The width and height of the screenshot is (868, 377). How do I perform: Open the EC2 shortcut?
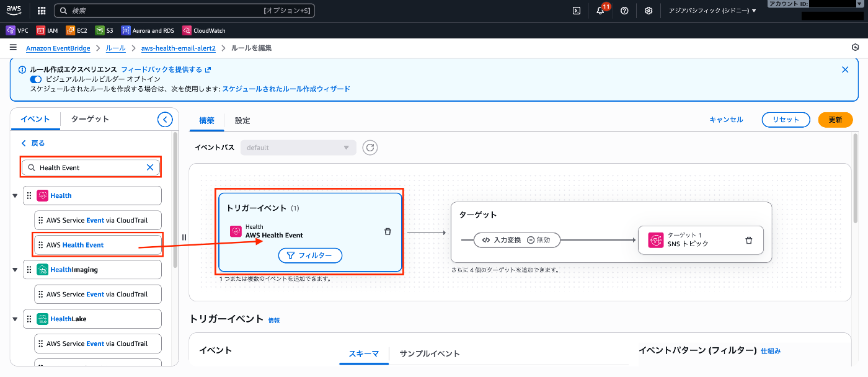point(76,30)
